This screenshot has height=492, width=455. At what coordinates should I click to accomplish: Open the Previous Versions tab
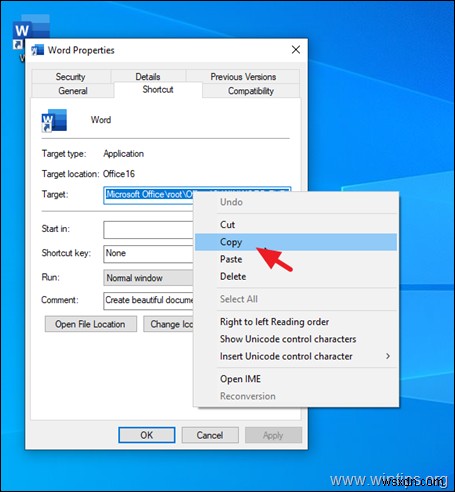[x=243, y=77]
